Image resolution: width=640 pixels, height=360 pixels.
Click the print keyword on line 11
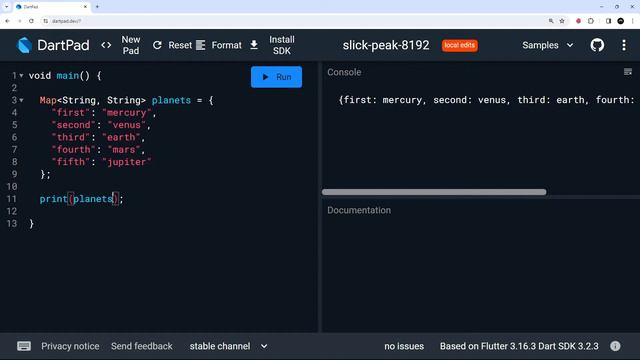[x=53, y=199]
